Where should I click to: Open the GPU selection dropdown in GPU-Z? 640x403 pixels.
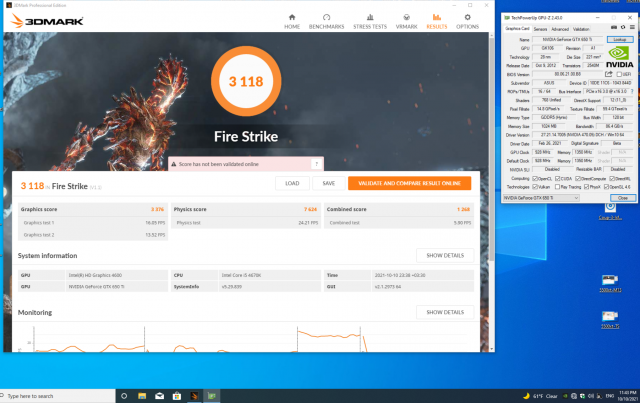click(541, 198)
